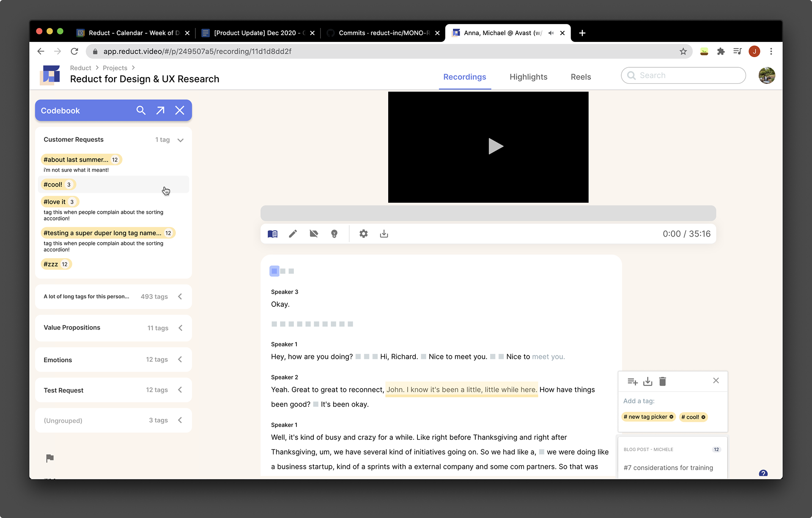
Task: Expand the Test Request group
Action: (x=180, y=390)
